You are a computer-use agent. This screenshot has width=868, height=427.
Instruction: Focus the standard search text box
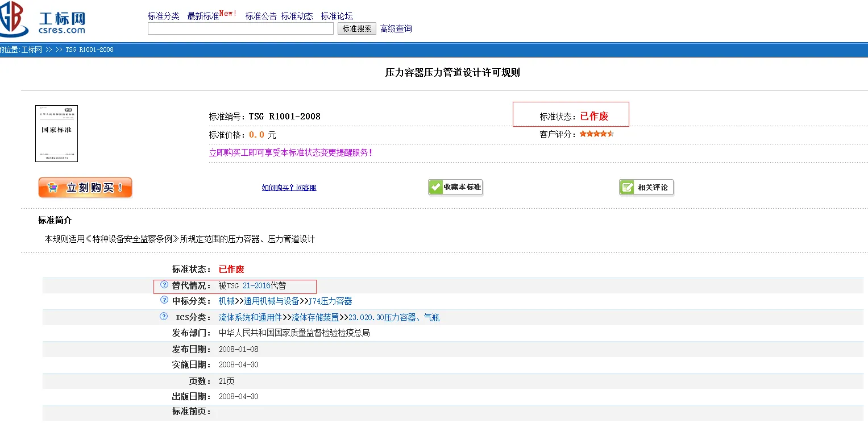tap(240, 28)
